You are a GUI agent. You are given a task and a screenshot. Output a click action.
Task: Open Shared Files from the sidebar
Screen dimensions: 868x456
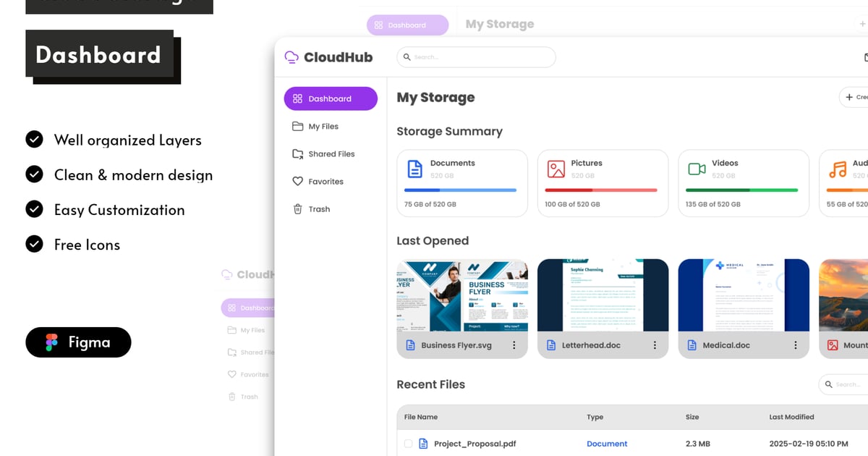pos(331,154)
